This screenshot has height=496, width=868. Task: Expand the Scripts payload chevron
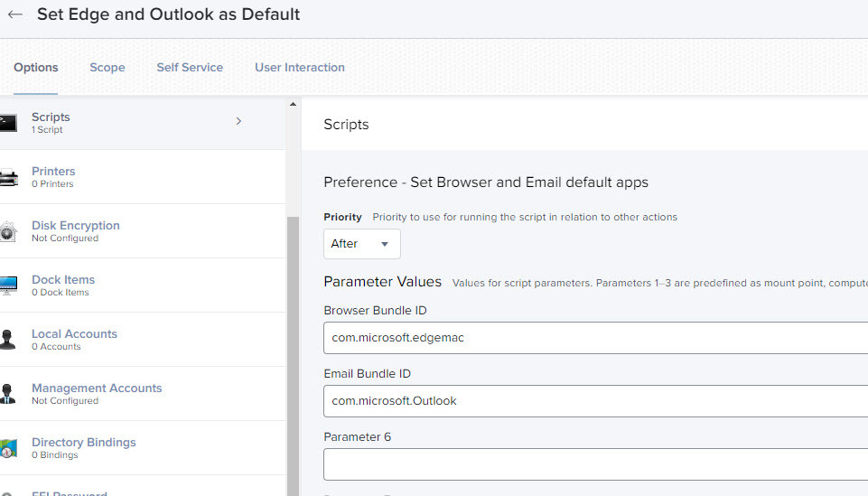238,121
